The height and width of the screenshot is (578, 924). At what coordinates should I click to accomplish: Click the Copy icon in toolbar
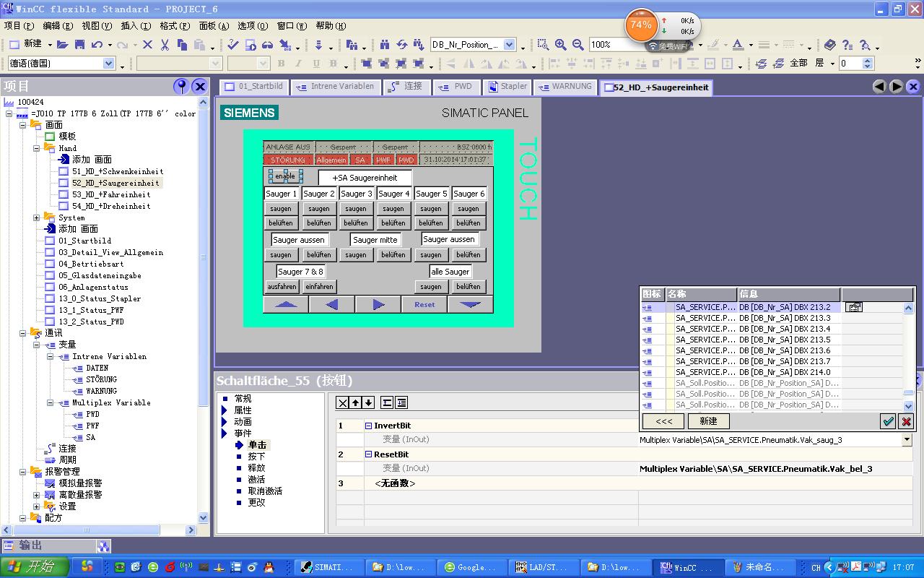[182, 45]
